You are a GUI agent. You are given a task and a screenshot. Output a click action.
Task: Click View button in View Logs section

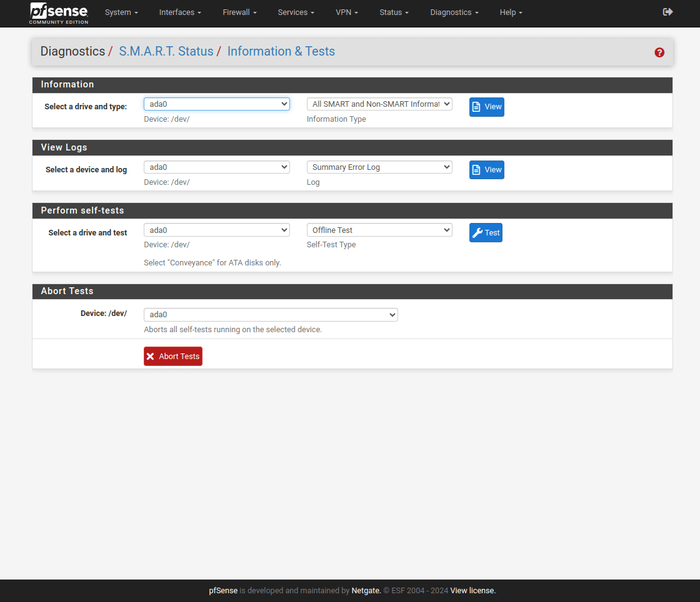click(486, 170)
